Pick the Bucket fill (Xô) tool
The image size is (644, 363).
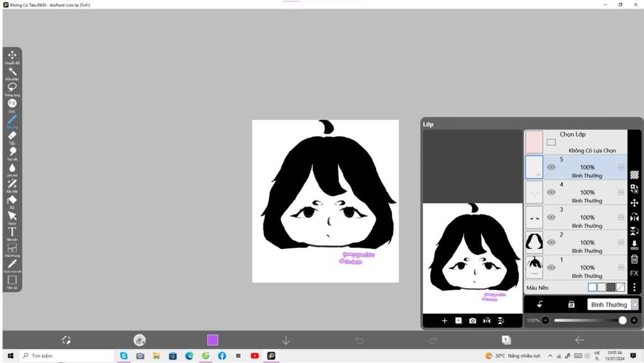point(12,201)
